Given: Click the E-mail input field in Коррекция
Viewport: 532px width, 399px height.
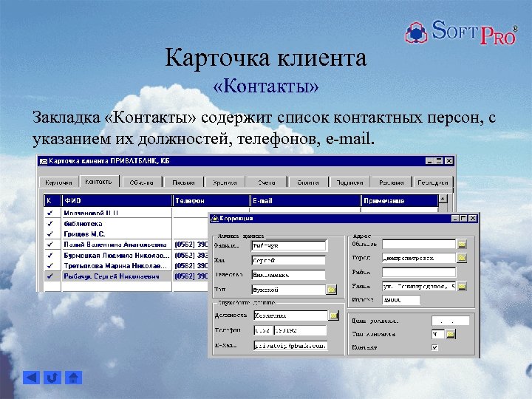Looking at the screenshot, I should point(291,345).
